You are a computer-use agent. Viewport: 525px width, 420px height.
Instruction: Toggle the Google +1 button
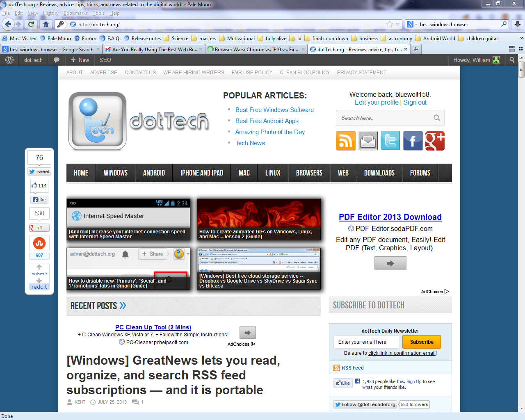pyautogui.click(x=39, y=228)
